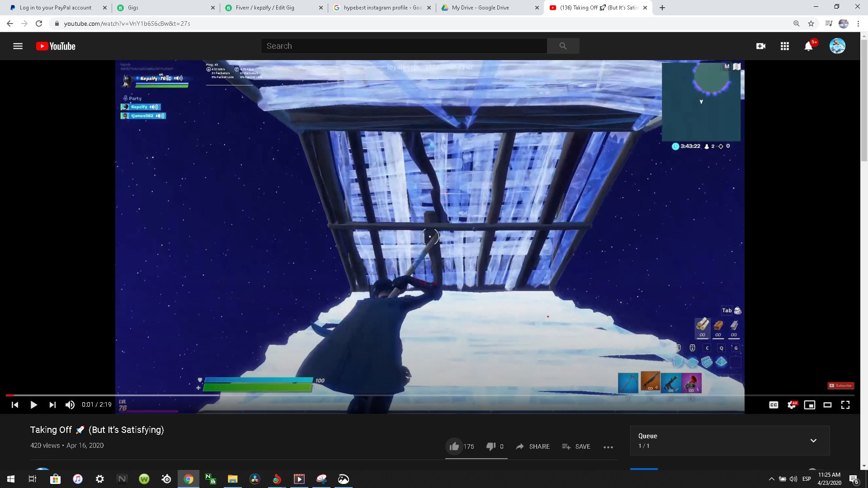This screenshot has height=488, width=868.
Task: Show hidden system tray icons
Action: [x=771, y=479]
